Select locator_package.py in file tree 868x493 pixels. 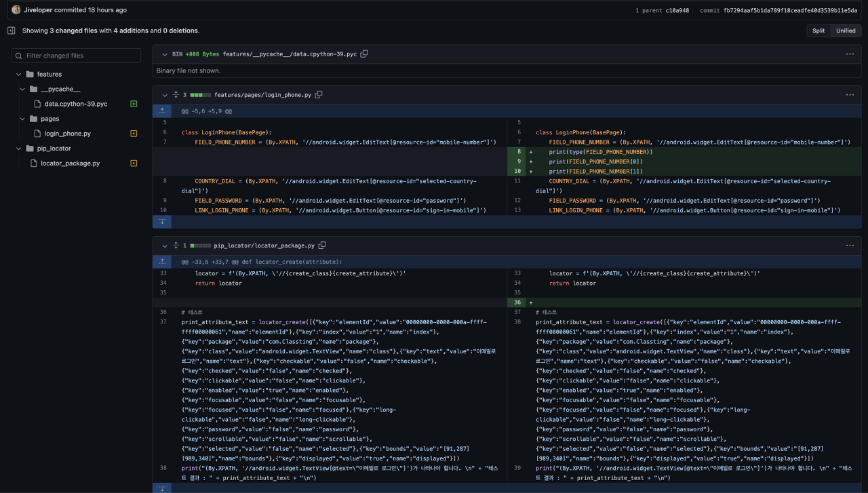click(70, 163)
